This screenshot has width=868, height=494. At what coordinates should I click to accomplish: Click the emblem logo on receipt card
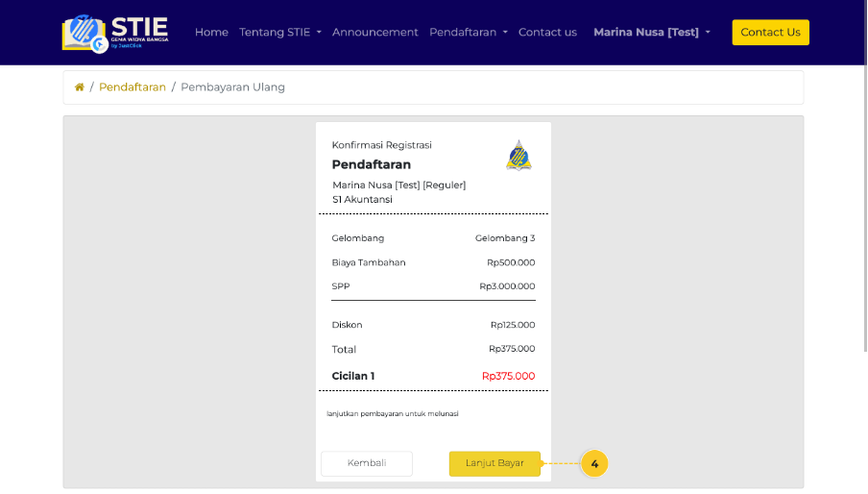[518, 155]
